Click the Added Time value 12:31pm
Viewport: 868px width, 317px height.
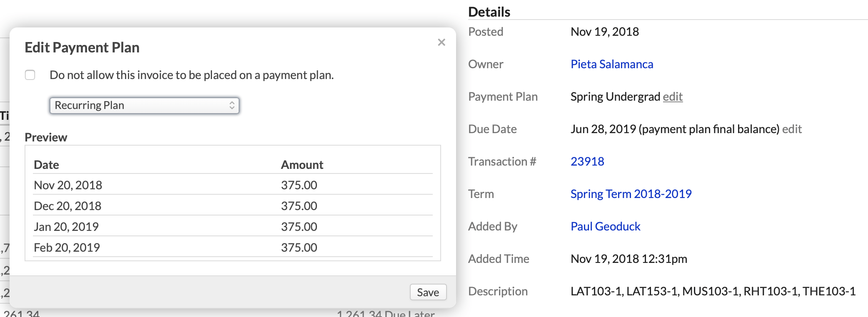pos(629,259)
